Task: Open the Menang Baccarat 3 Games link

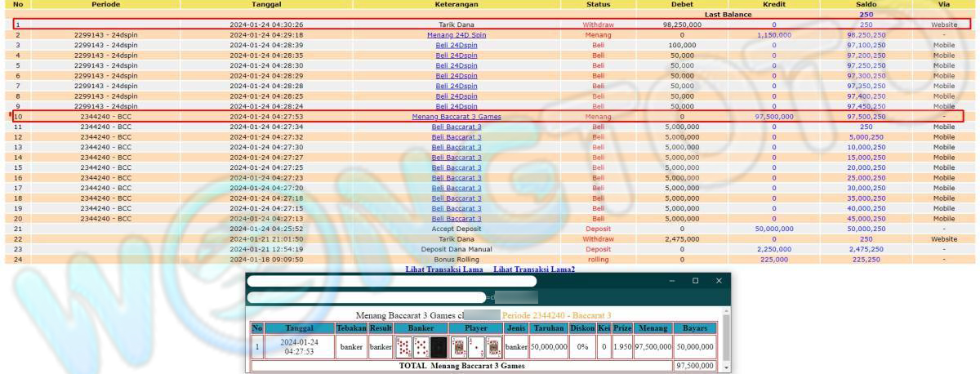Action: [457, 117]
